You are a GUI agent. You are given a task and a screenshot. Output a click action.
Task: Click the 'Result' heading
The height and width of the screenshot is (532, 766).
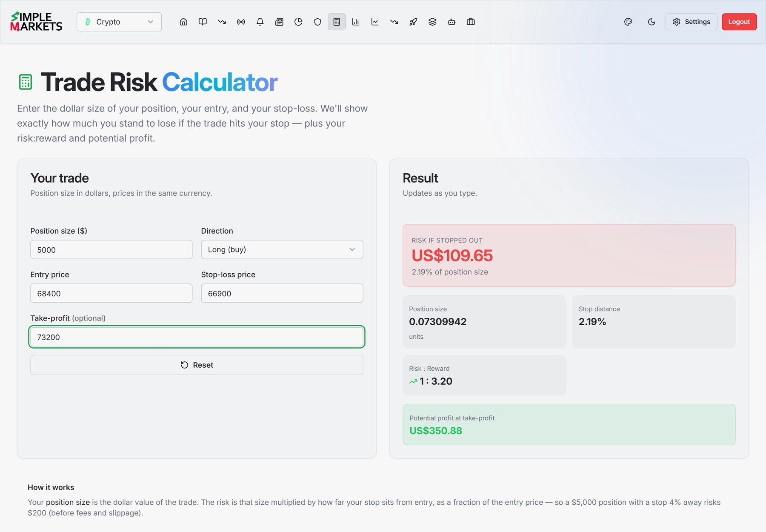[x=420, y=178]
